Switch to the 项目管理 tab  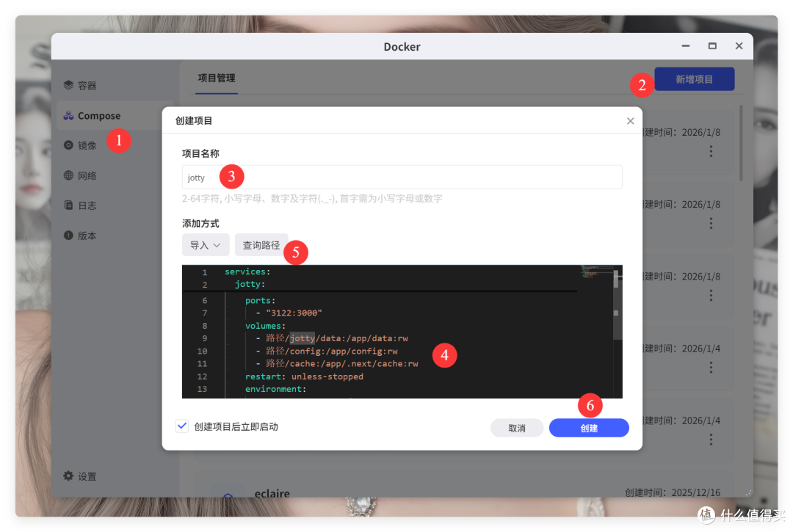(x=217, y=78)
